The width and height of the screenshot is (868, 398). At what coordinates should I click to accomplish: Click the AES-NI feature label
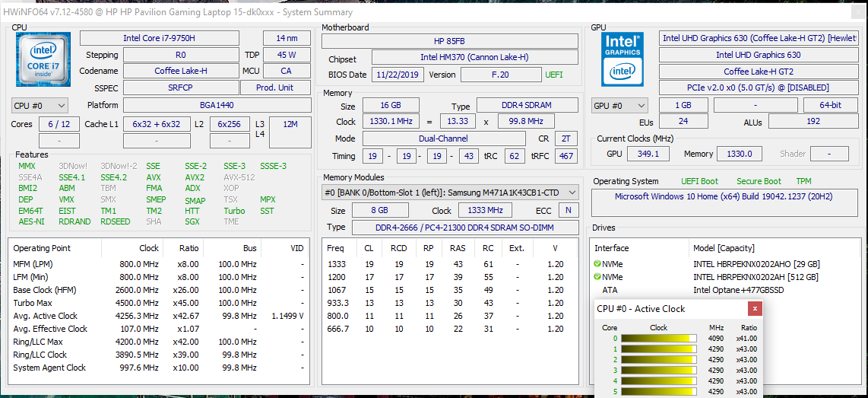[31, 221]
